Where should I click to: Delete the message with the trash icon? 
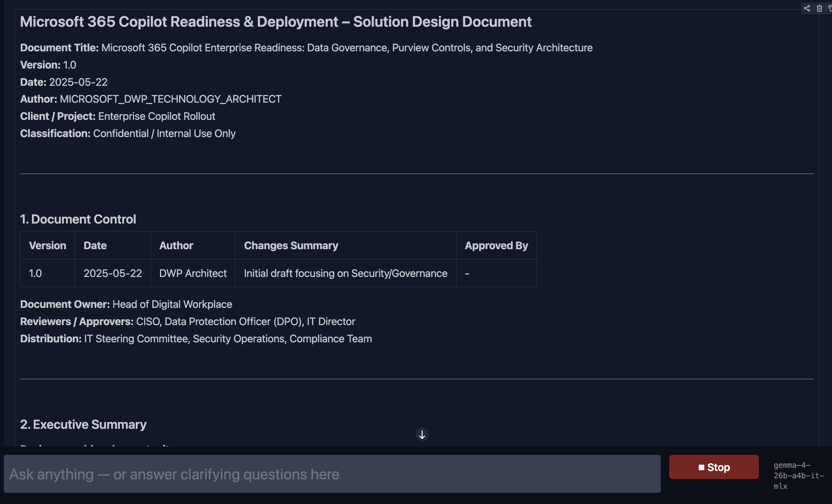(819, 8)
